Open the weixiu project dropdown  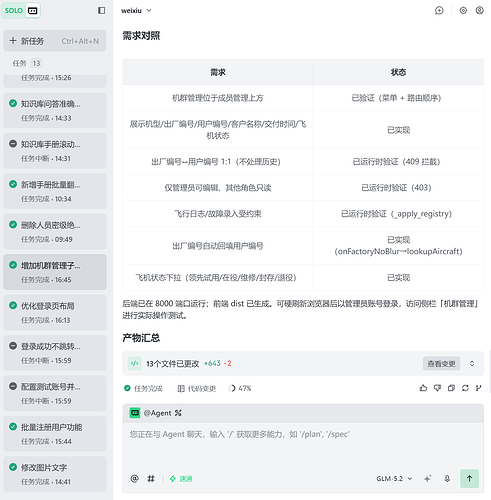tap(136, 10)
